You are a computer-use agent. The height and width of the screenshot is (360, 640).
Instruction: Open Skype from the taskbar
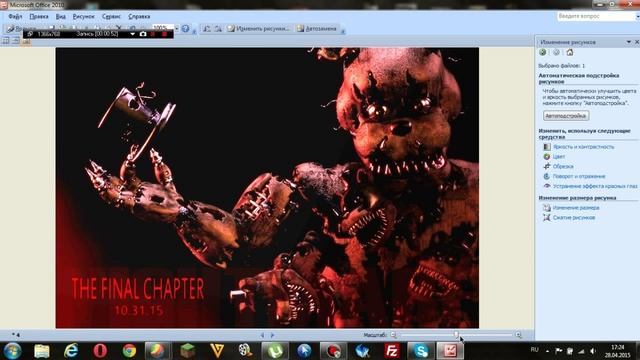421,351
